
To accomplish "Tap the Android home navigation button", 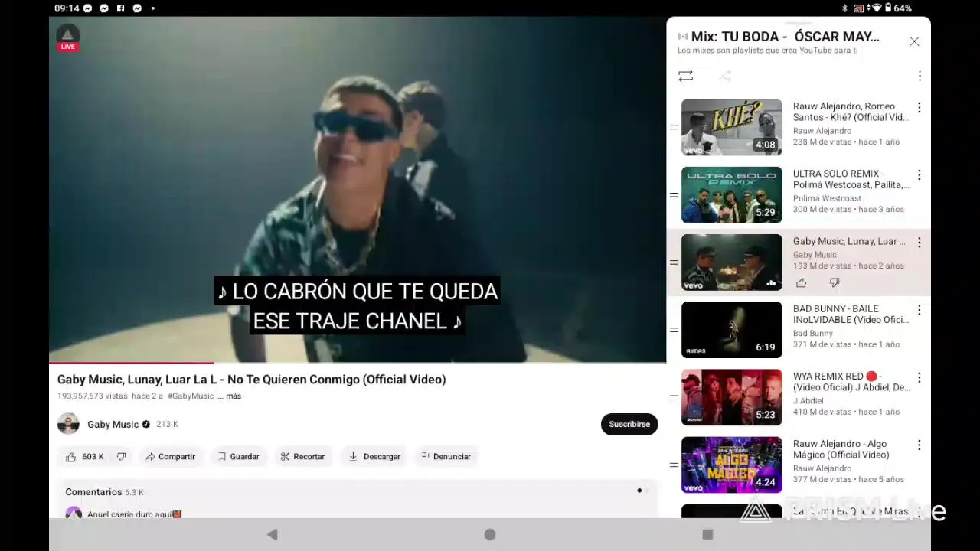I will point(490,534).
